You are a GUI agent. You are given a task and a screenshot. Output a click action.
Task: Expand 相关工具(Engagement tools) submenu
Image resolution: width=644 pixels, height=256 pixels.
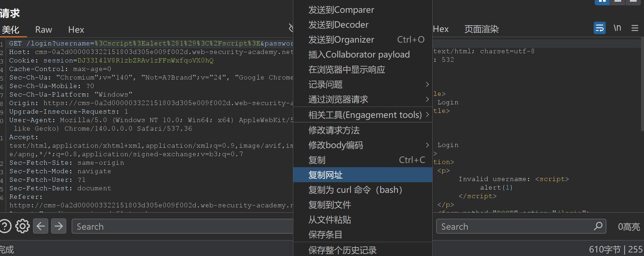pyautogui.click(x=363, y=115)
